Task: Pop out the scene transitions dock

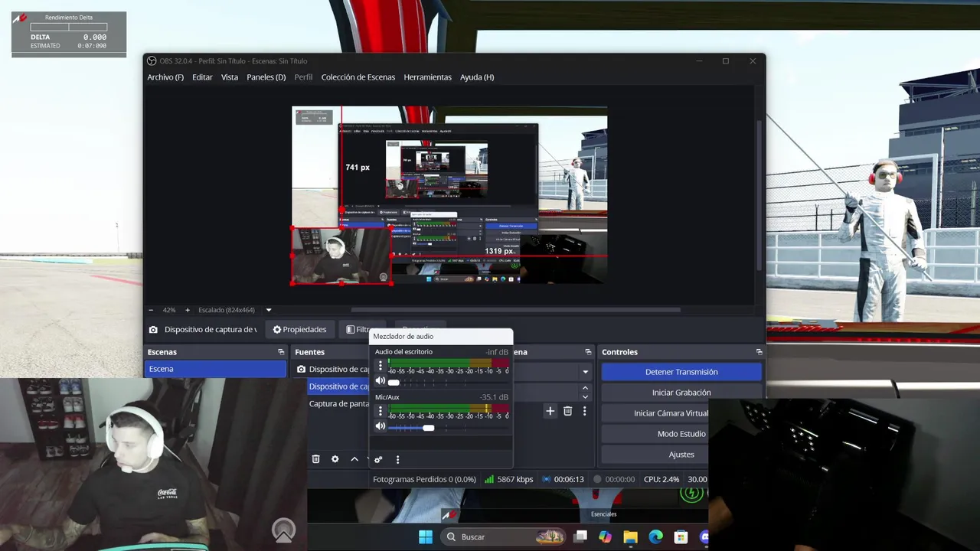Action: (x=588, y=352)
